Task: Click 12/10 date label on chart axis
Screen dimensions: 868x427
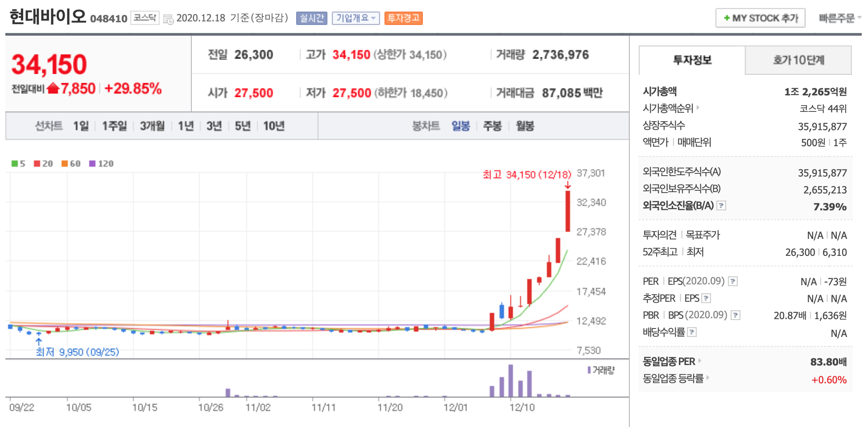Action: pyautogui.click(x=522, y=407)
